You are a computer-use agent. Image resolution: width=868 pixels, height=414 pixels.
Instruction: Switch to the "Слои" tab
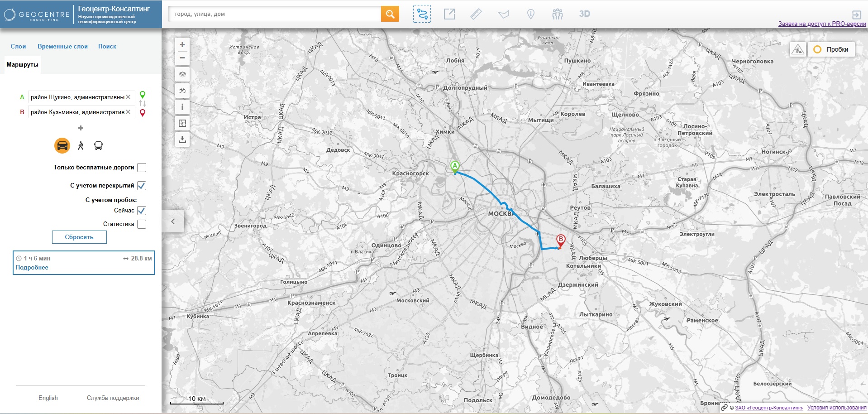[x=18, y=46]
